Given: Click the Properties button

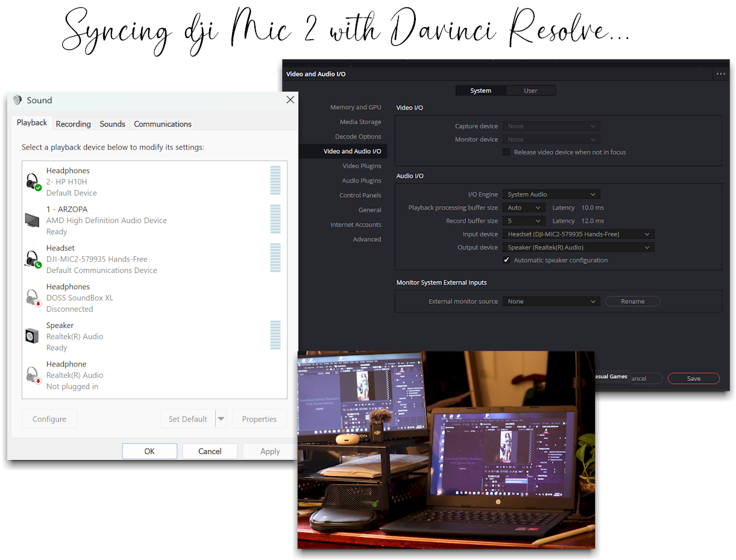Looking at the screenshot, I should tap(259, 419).
